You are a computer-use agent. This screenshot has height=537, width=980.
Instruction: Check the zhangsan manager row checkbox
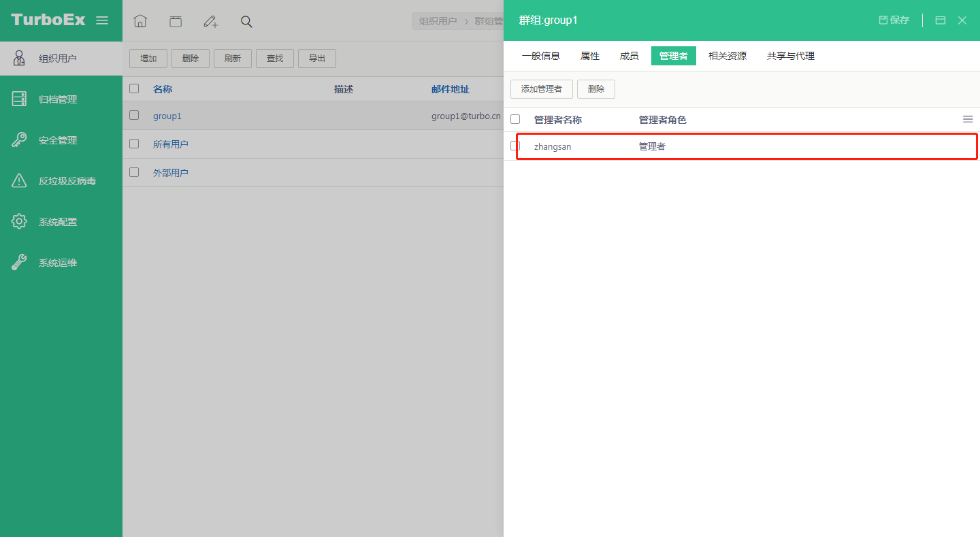click(x=515, y=146)
